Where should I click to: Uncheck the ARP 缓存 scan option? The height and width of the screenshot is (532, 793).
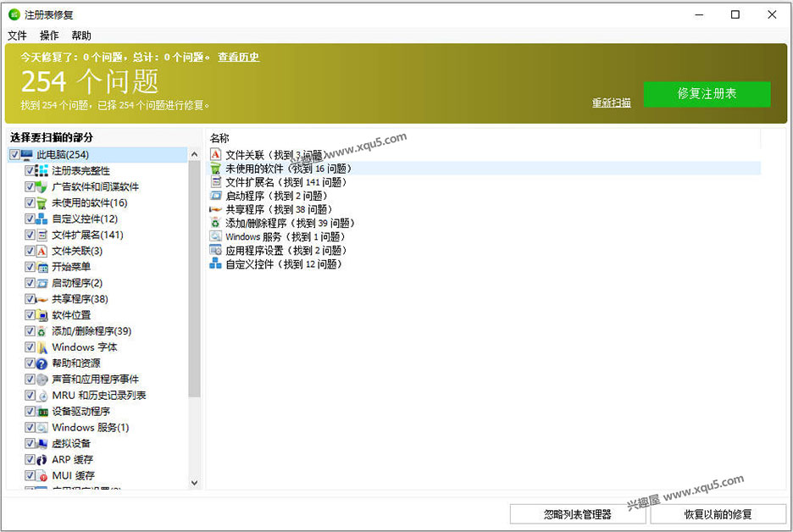(x=30, y=459)
